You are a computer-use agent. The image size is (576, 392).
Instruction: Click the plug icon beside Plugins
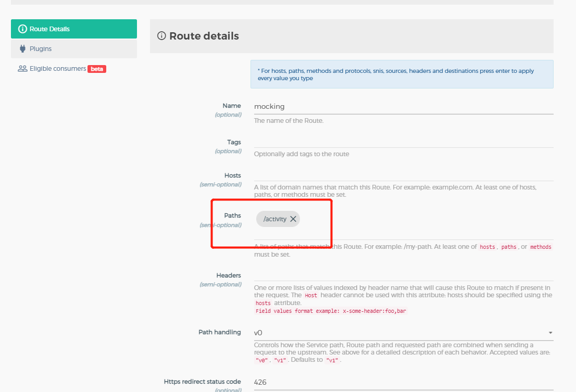[x=22, y=49]
